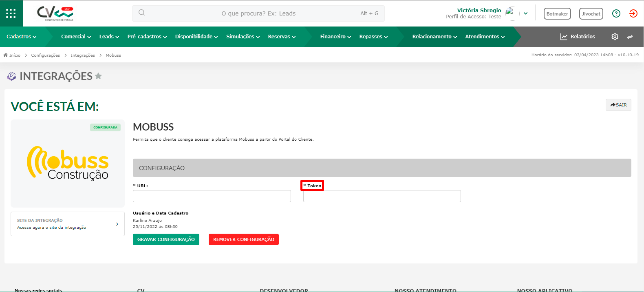644x292 pixels.
Task: Click the CONFIGURADA status badge
Action: 105,127
